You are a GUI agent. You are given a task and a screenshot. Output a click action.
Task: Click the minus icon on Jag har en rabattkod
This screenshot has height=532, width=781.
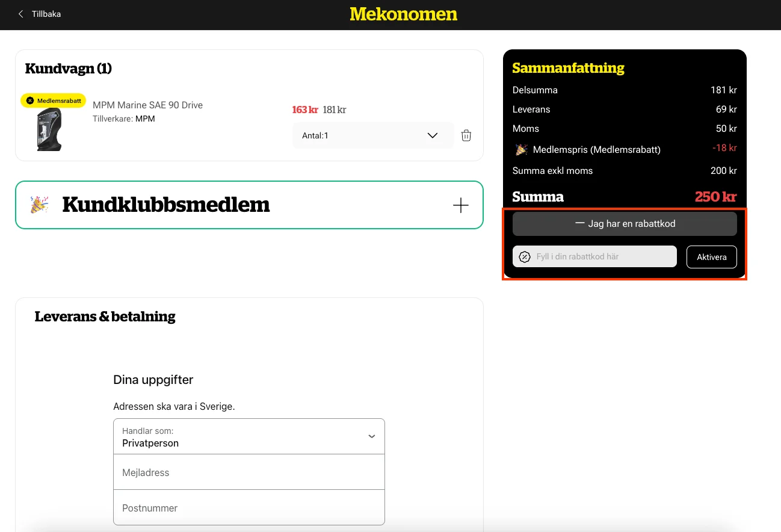click(x=579, y=223)
